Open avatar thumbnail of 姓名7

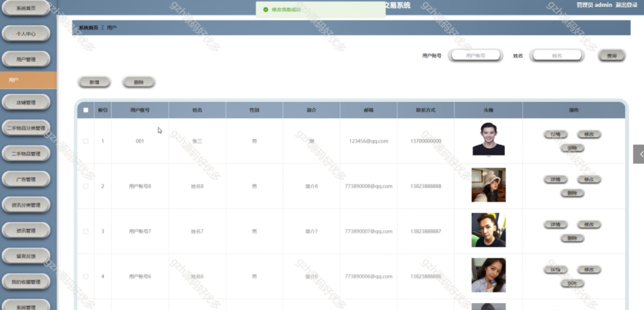488,230
